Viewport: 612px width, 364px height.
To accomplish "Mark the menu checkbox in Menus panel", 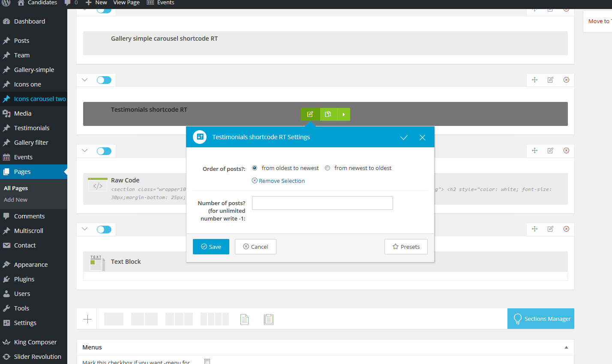I will (207, 361).
